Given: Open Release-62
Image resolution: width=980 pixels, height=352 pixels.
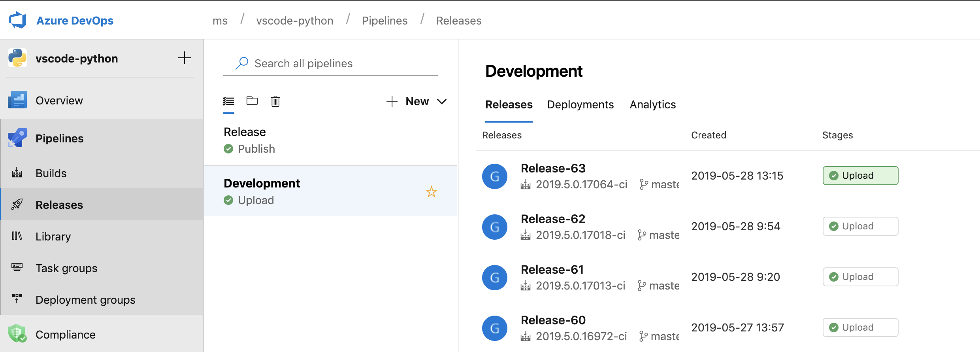Looking at the screenshot, I should (553, 219).
